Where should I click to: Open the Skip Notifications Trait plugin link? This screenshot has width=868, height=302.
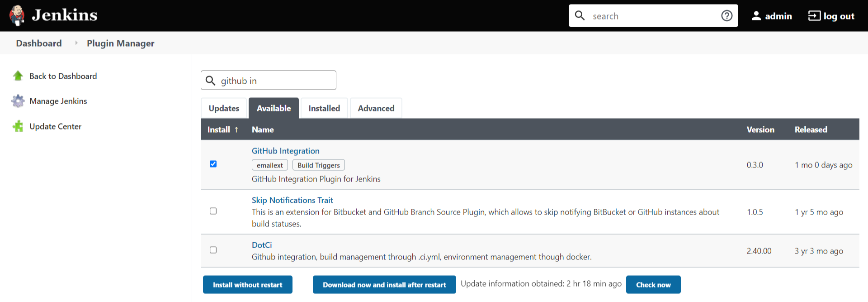(x=292, y=200)
